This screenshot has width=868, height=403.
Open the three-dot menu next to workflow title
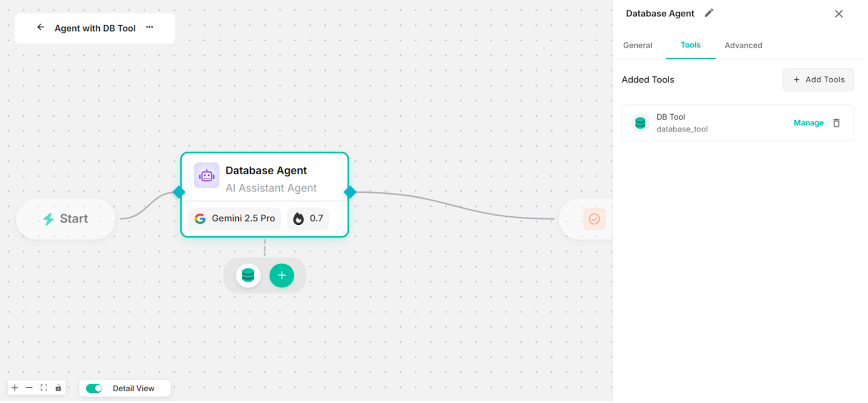150,27
